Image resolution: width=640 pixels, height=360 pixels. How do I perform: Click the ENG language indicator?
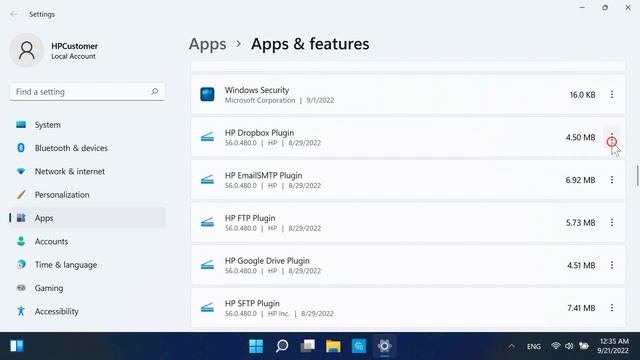533,347
